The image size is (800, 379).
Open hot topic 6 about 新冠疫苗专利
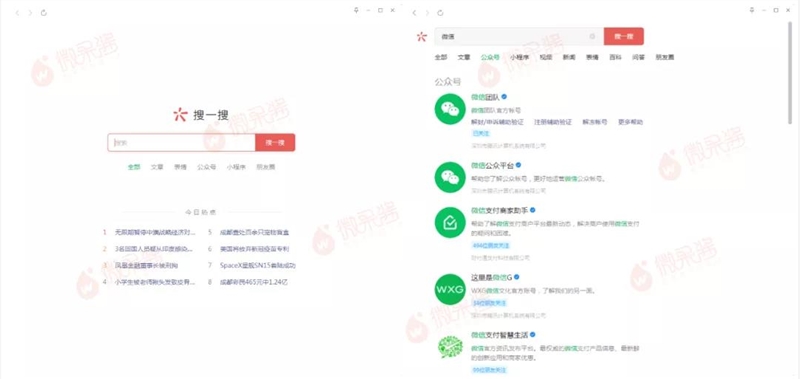pyautogui.click(x=254, y=249)
